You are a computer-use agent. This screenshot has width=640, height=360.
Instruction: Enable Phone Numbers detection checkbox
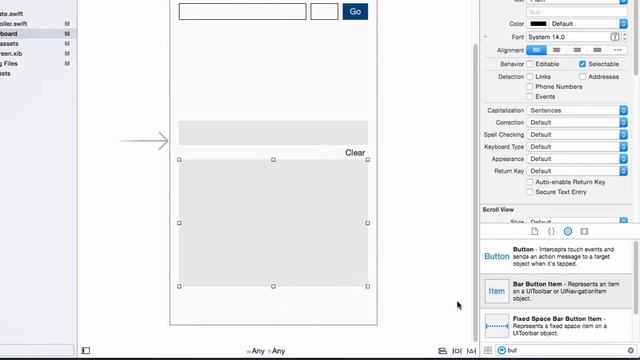(529, 87)
